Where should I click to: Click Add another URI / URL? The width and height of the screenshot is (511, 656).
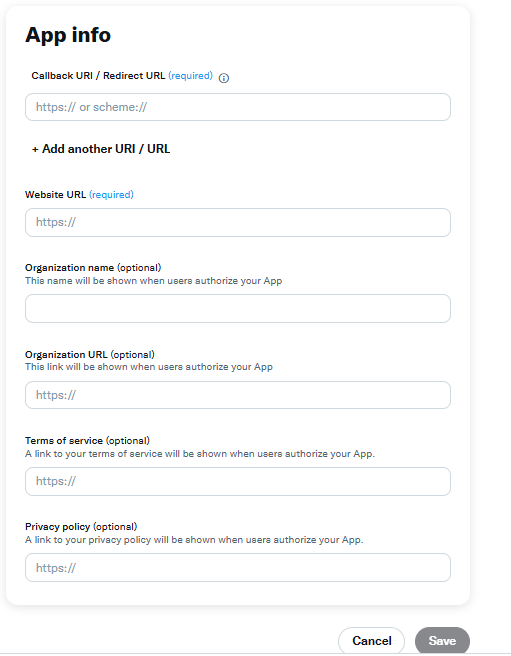101,149
